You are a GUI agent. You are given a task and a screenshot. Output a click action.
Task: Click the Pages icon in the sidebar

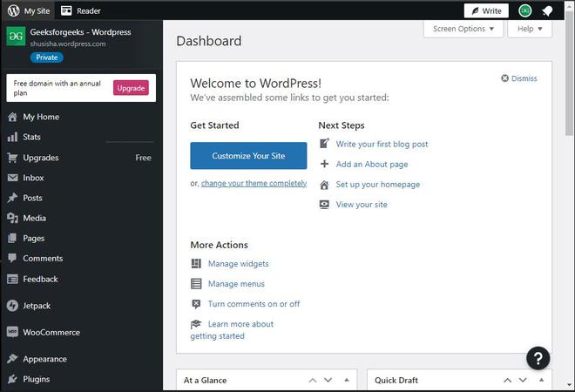click(x=12, y=239)
